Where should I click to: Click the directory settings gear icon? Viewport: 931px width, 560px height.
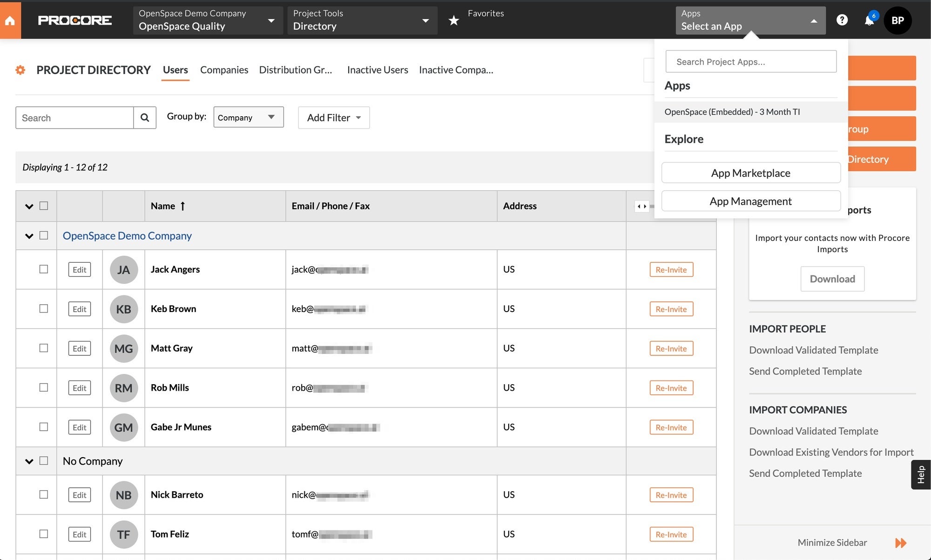tap(20, 70)
